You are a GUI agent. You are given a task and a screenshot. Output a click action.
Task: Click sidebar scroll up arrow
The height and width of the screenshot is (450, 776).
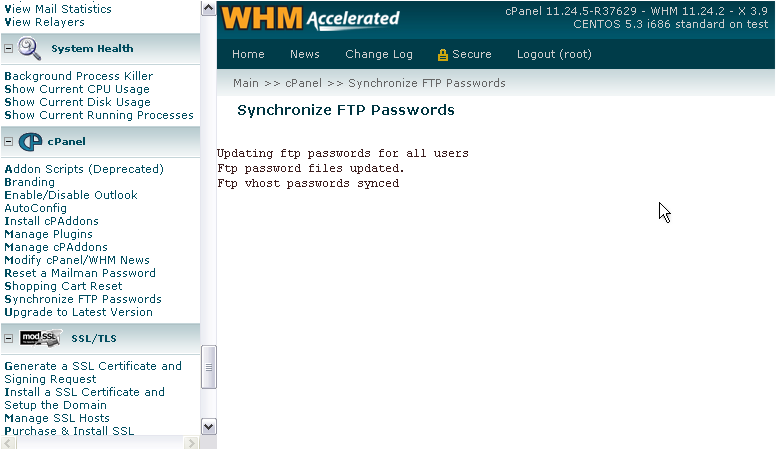point(209,8)
